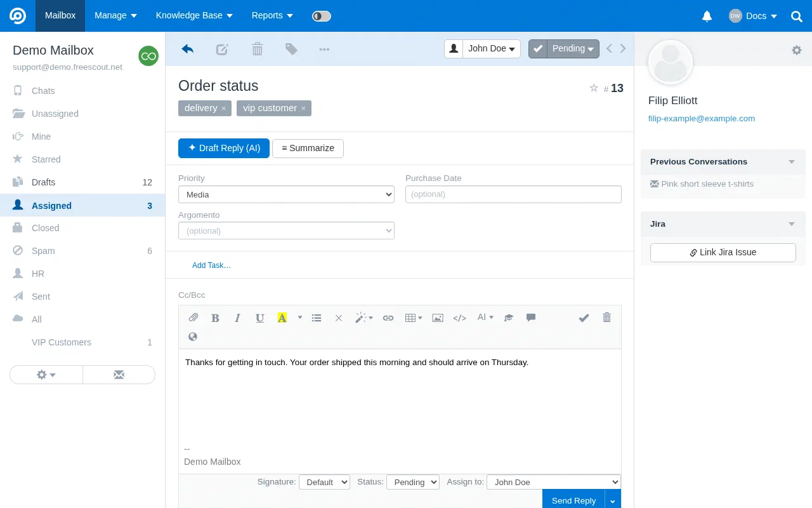This screenshot has width=812, height=508.
Task: Click the globe icon in editor toolbar
Action: 193,337
